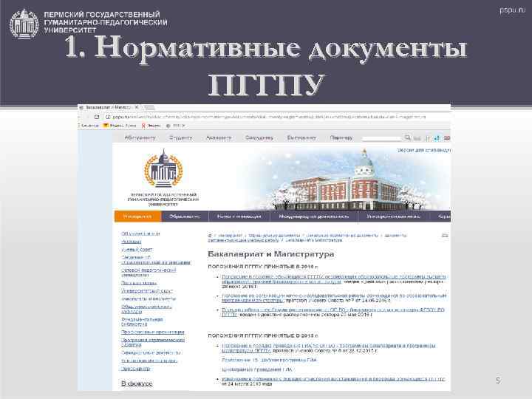
Task: Open the Циклограмма проведения ГИА link
Action: pyautogui.click(x=256, y=369)
